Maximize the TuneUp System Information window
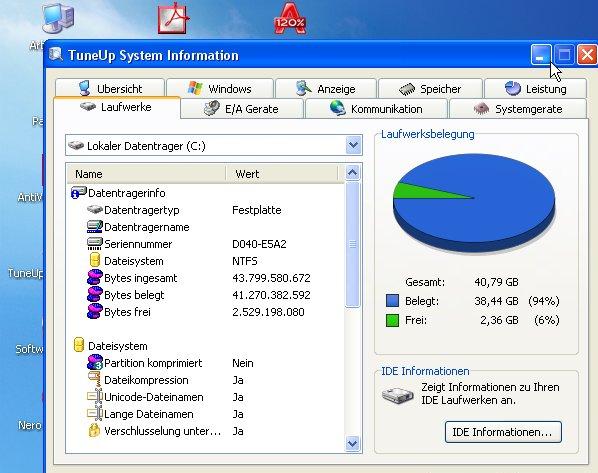598x473 pixels. pyautogui.click(x=564, y=55)
